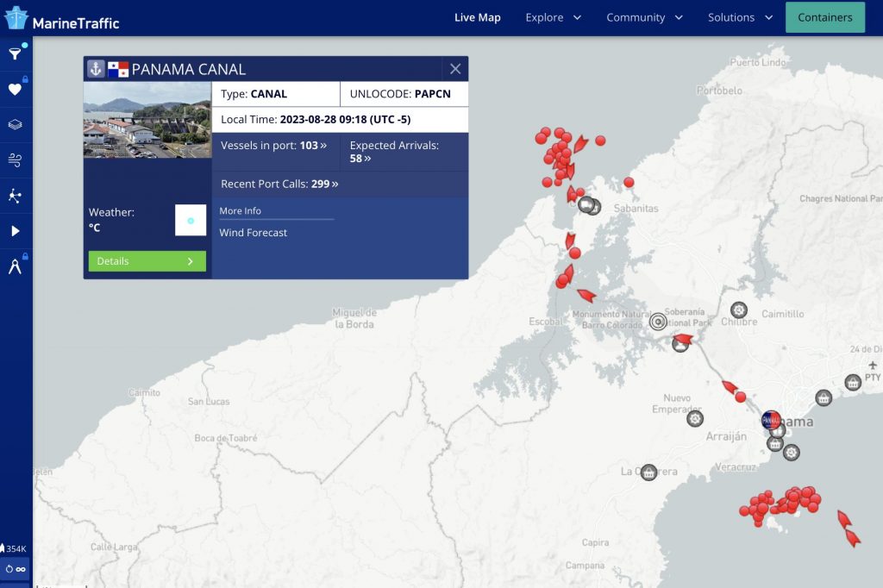Viewport: 883px width, 588px height.
Task: Click the MarineTraffic logo
Action: [62, 19]
